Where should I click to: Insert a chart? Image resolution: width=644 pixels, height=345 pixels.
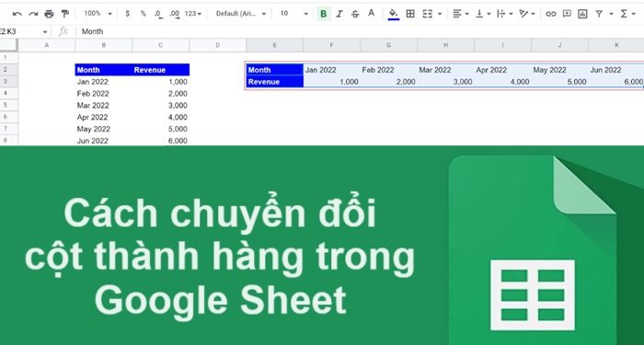point(582,14)
